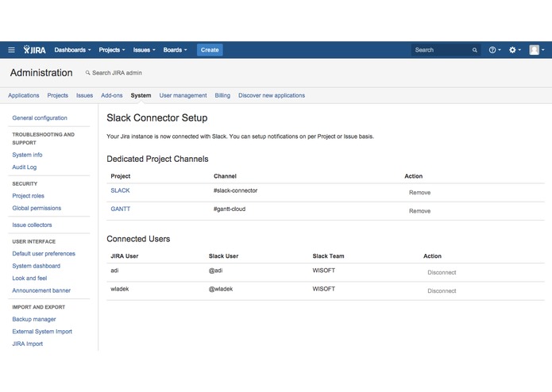Viewport: 552px width, 392px height.
Task: Open Issue collectors link
Action: pos(32,225)
